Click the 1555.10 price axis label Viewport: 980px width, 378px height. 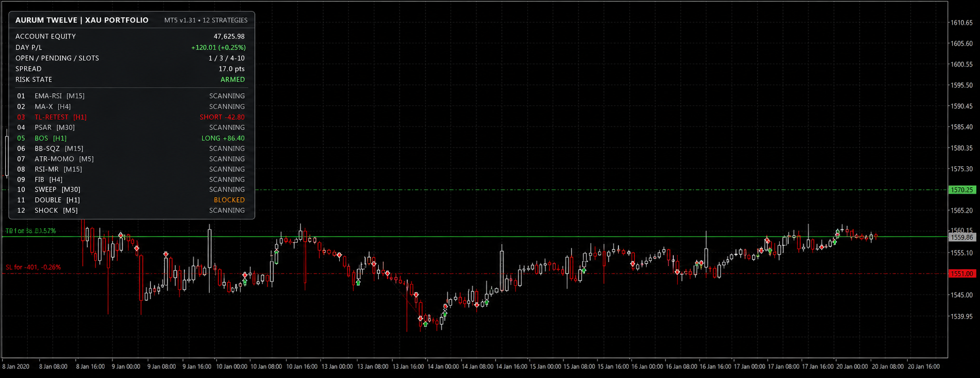point(962,253)
